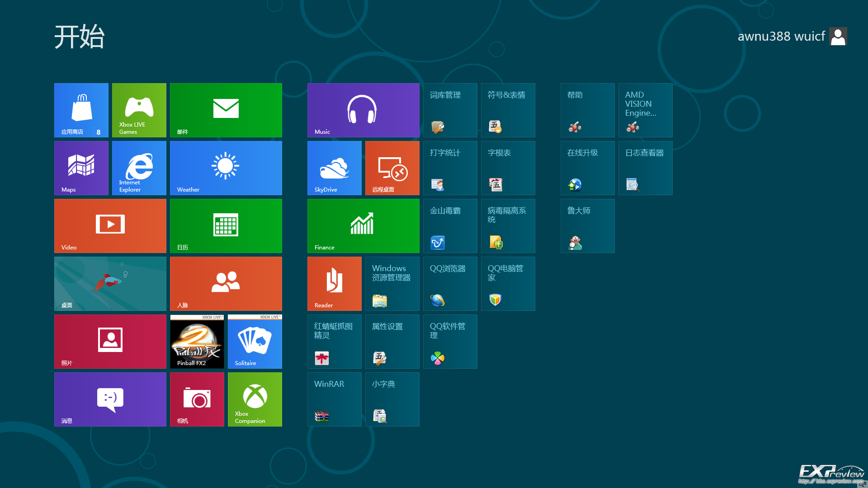This screenshot has width=868, height=488.
Task: Open the Finance tile
Action: (x=363, y=226)
